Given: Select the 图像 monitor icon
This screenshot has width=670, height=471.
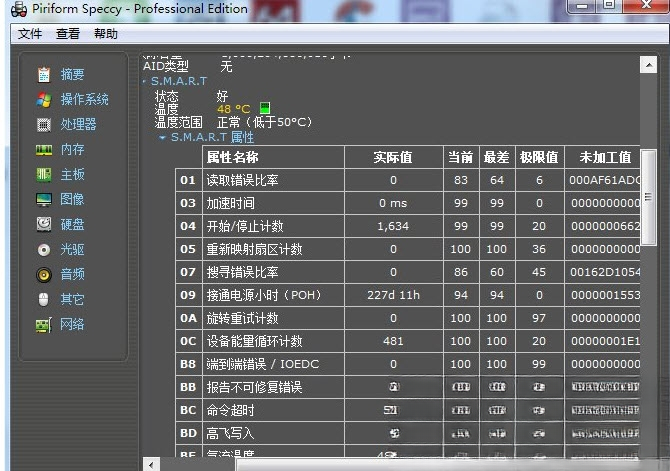Looking at the screenshot, I should (44, 199).
